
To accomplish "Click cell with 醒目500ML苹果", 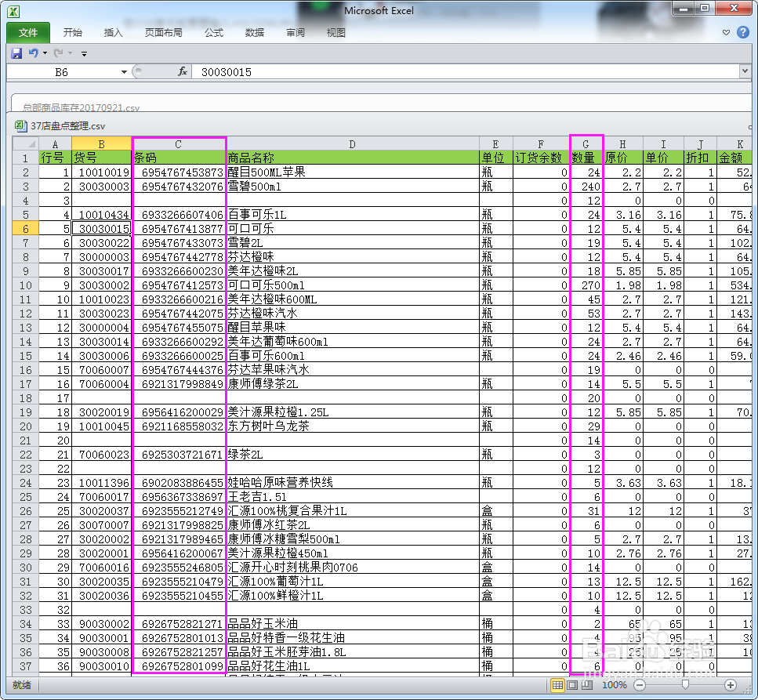I will pyautogui.click(x=353, y=172).
